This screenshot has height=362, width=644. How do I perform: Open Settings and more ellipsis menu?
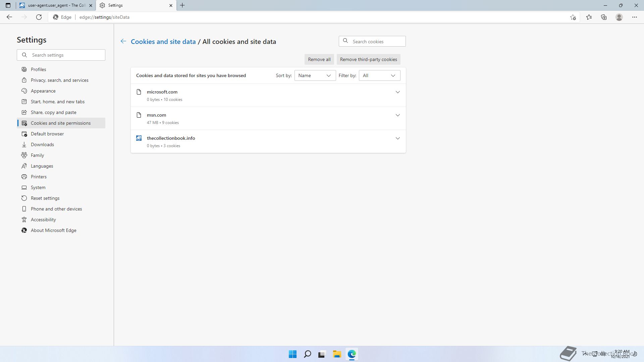tap(635, 17)
